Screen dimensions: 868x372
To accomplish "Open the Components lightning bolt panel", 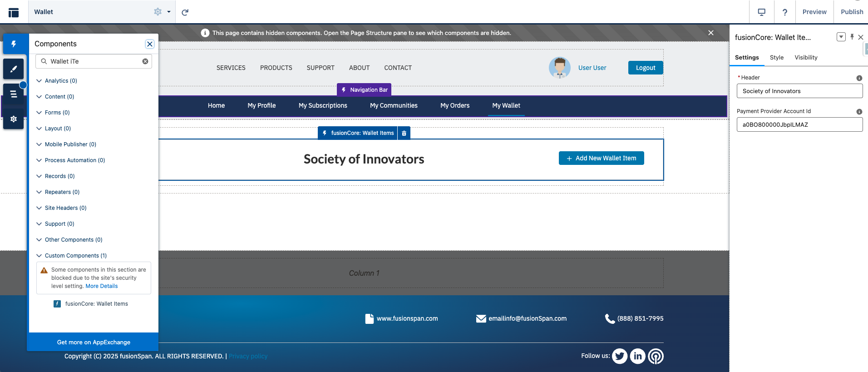I will (14, 44).
